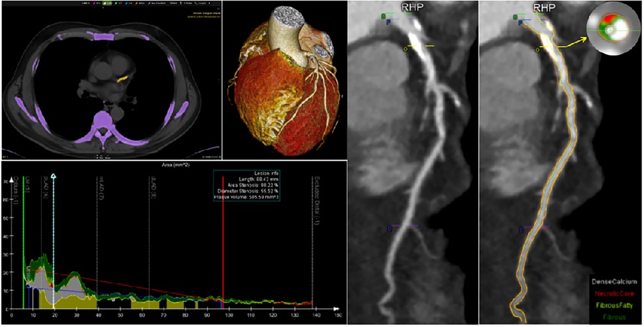Screen dimensions: 644x327
Task: Select the teal vessel label brush
Action: (119, 3)
